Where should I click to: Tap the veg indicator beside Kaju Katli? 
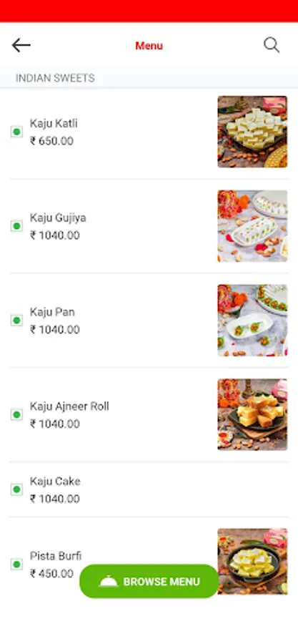(16, 132)
